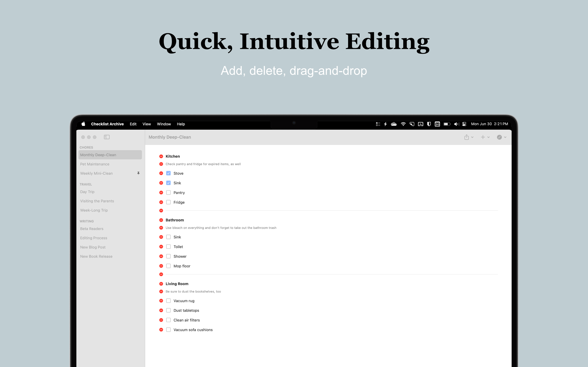This screenshot has height=367, width=588.
Task: Toggle the sidebar visibility icon
Action: pyautogui.click(x=107, y=137)
